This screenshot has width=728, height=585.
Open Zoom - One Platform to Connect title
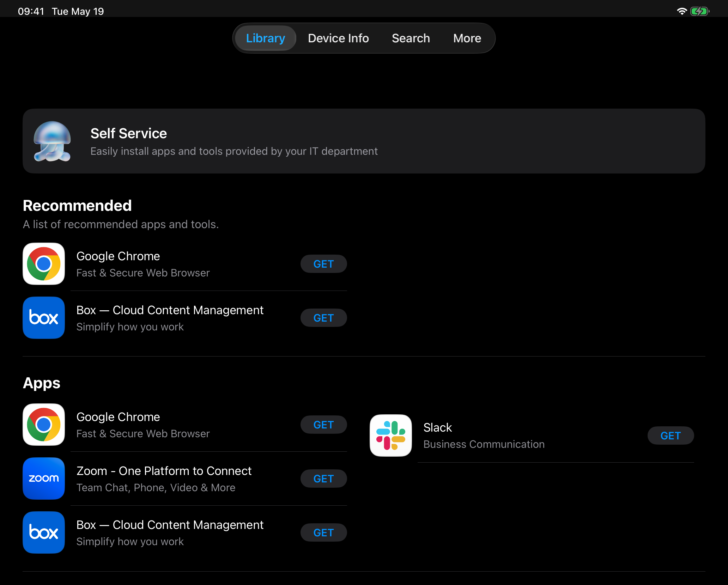tap(164, 471)
